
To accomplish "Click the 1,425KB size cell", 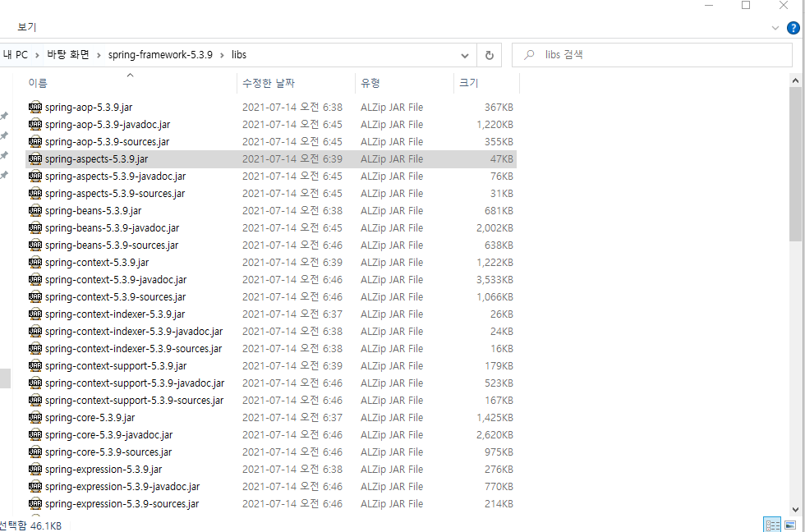I will point(494,418).
